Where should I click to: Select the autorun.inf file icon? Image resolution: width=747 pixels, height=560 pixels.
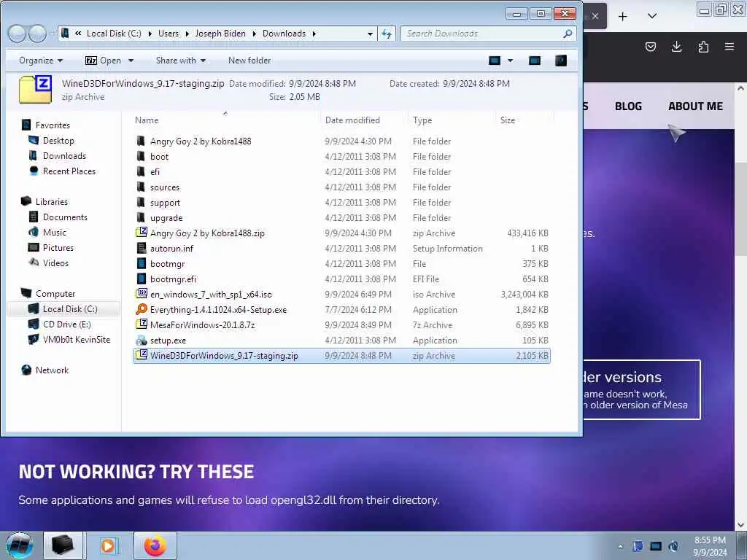click(x=142, y=248)
